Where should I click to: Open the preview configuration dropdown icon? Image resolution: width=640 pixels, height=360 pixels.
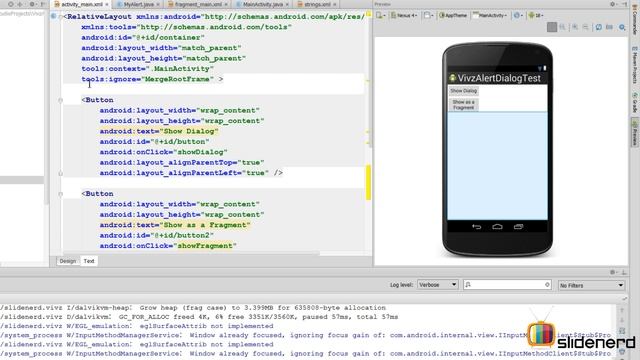[x=381, y=16]
